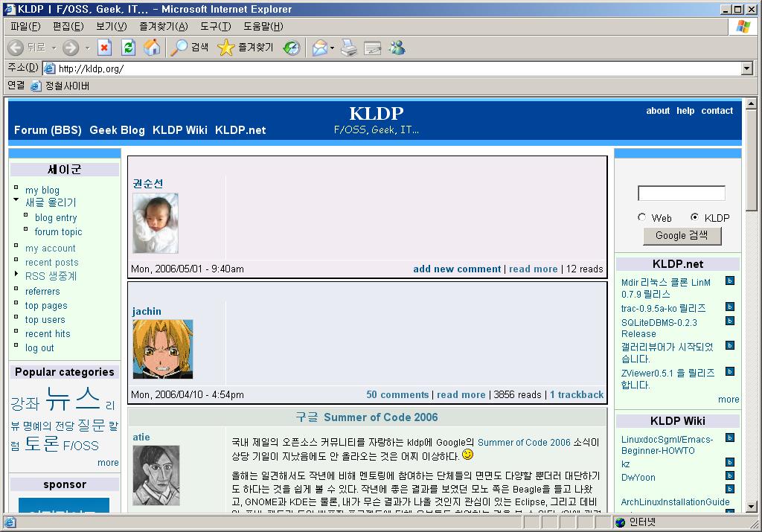Click add new comment link
762x532 pixels.
click(x=457, y=269)
